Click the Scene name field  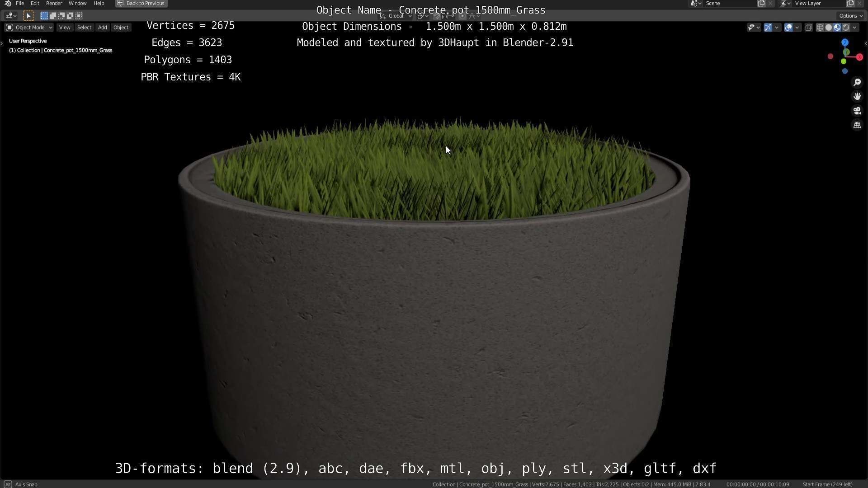730,3
